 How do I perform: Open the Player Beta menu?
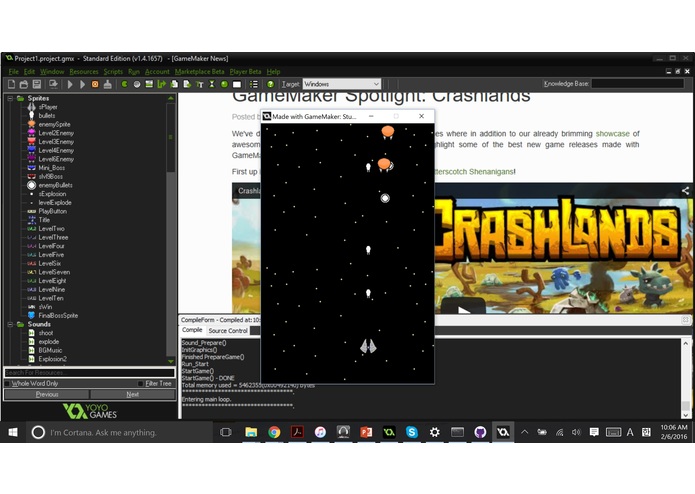245,72
